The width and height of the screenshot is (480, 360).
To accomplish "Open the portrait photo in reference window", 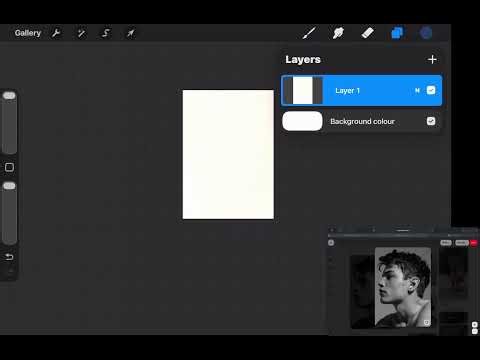I will 403,287.
